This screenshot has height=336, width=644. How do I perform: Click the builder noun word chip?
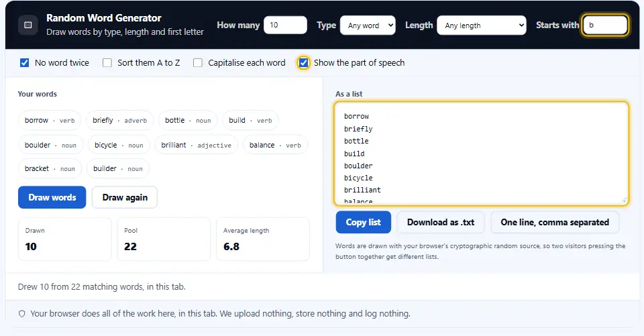point(118,168)
